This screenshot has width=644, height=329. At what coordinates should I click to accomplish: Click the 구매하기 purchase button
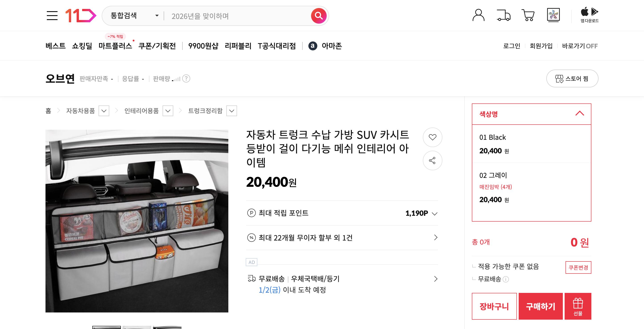coord(541,306)
